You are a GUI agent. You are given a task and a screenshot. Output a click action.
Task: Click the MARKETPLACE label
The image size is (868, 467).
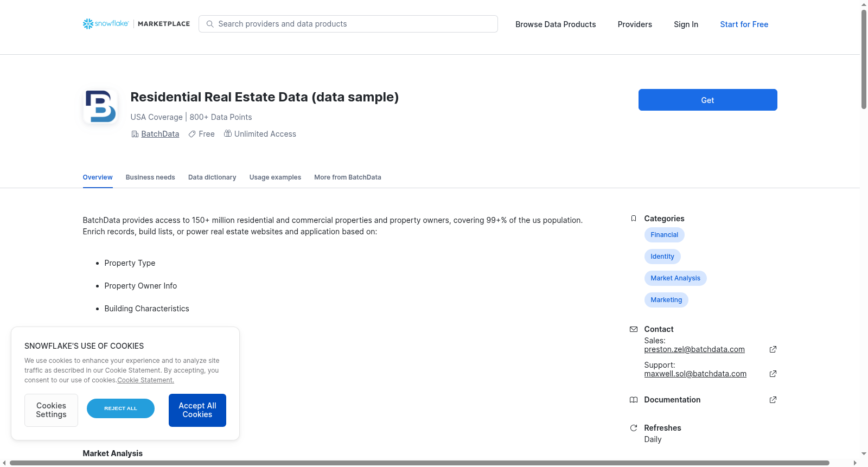pyautogui.click(x=164, y=24)
